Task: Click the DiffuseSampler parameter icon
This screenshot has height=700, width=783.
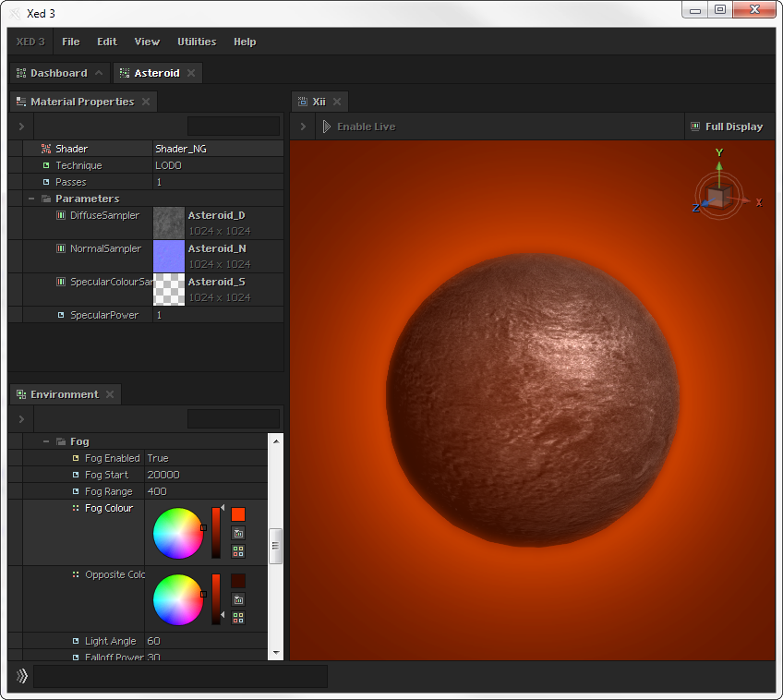Action: point(61,215)
